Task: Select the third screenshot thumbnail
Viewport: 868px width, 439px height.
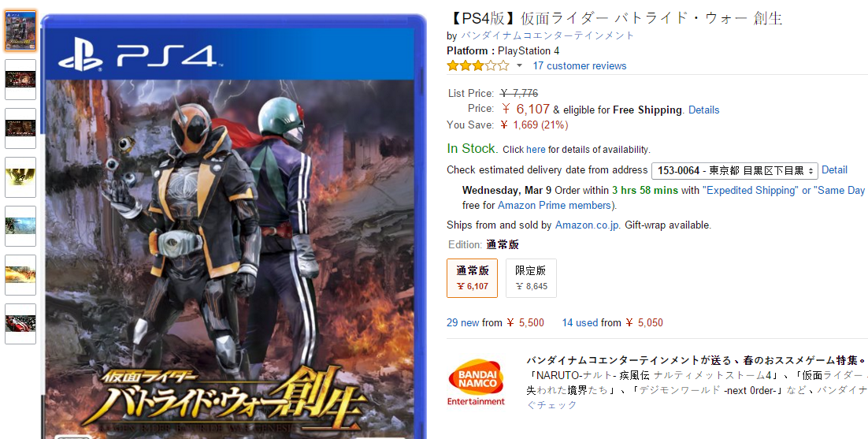Action: coord(20,128)
